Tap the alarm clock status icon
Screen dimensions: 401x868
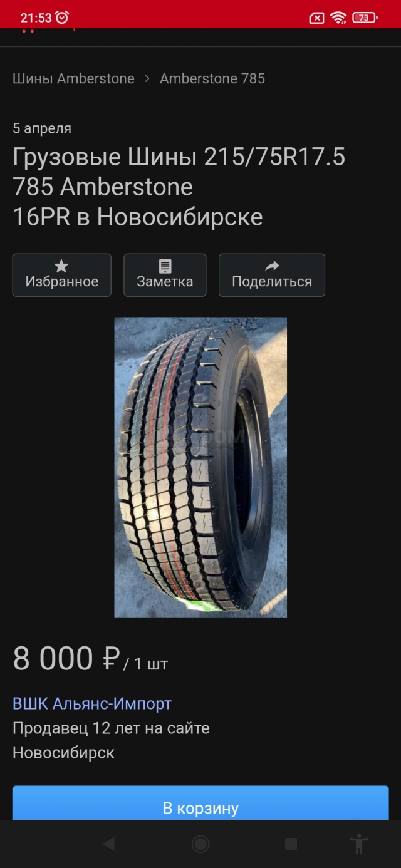pos(62,18)
